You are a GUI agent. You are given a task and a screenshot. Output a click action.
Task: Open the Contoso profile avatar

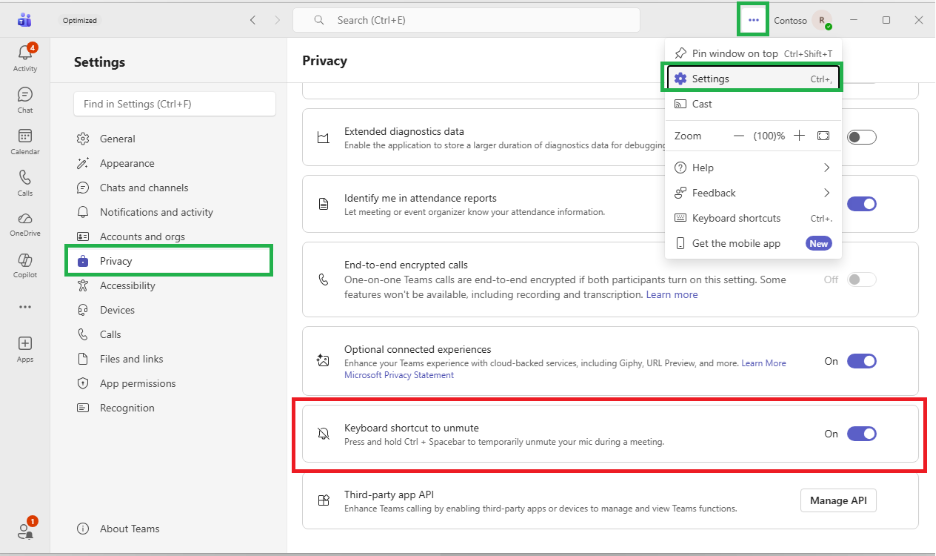[822, 20]
